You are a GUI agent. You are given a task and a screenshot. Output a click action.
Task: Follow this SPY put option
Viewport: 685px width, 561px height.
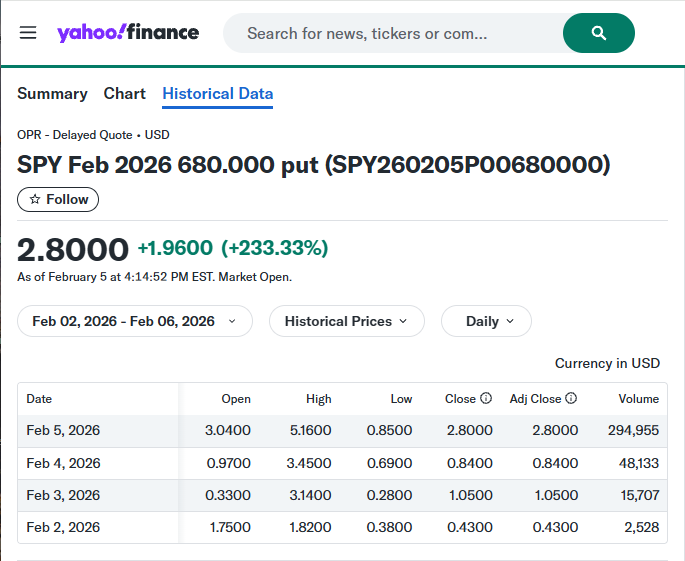coord(58,199)
